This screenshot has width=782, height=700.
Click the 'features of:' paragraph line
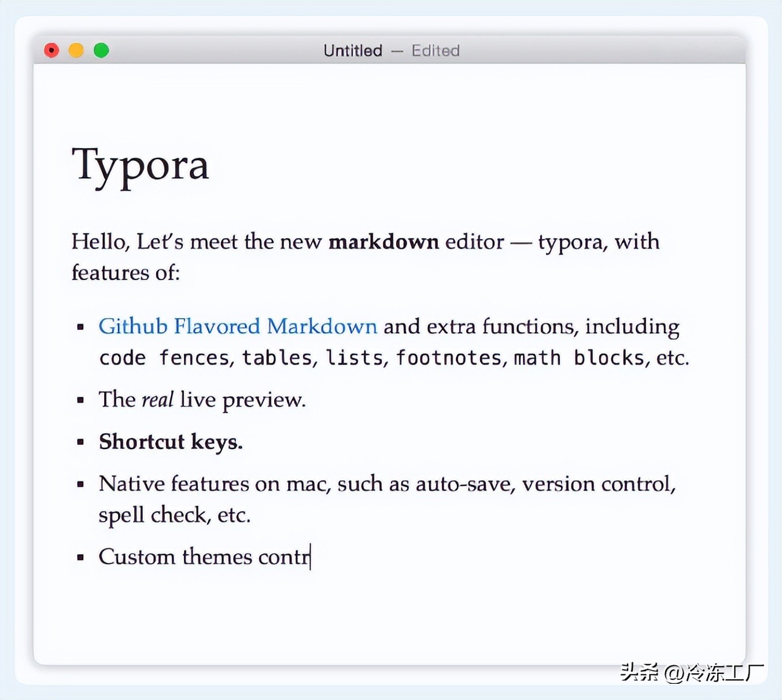click(126, 272)
